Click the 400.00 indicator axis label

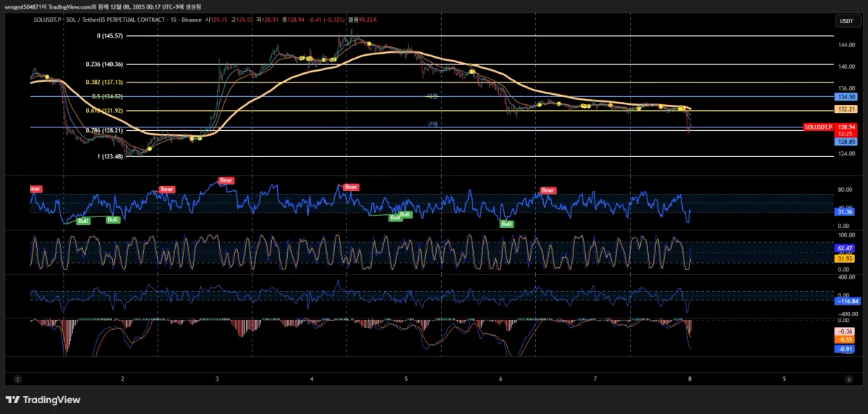846,277
